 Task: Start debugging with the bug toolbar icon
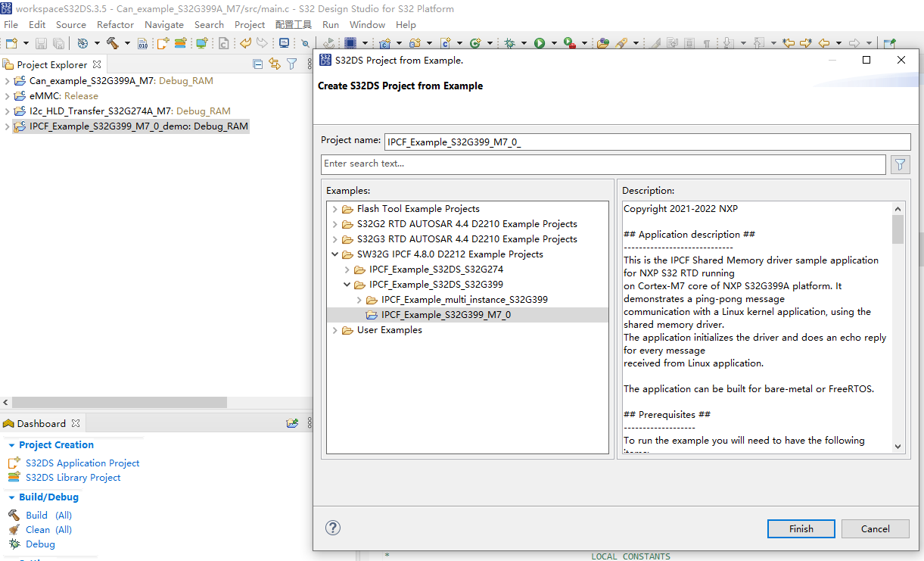click(509, 42)
